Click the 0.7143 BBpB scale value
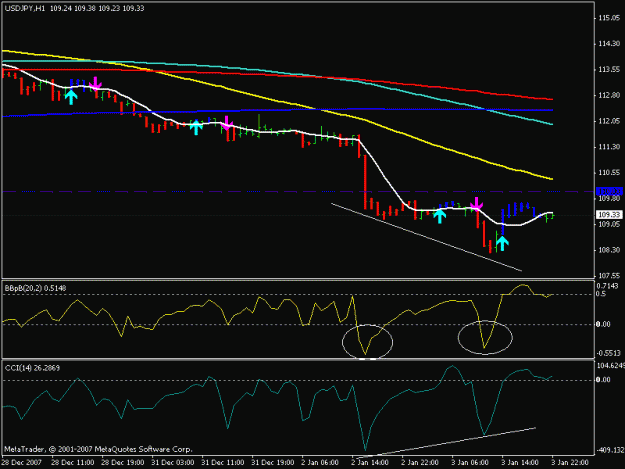The height and width of the screenshot is (469, 625). coord(608,286)
